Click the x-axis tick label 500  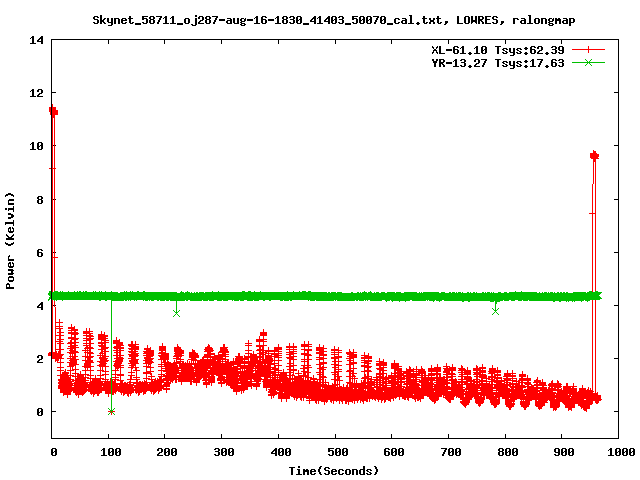tap(338, 452)
